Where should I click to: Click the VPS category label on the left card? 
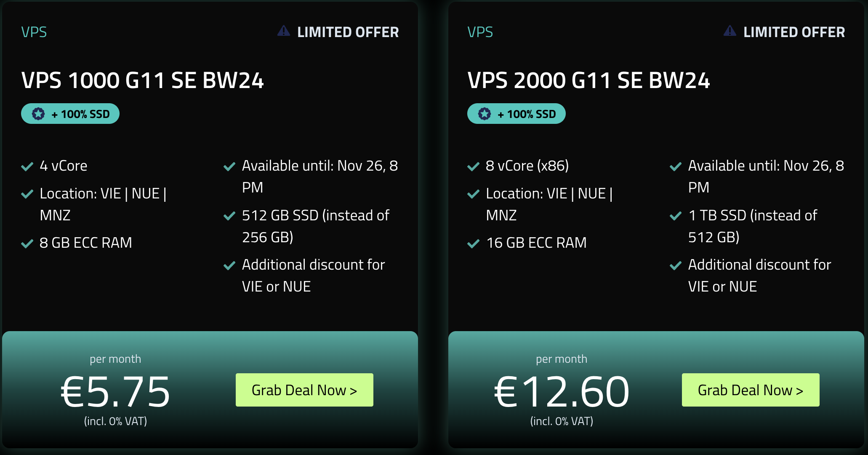[34, 32]
